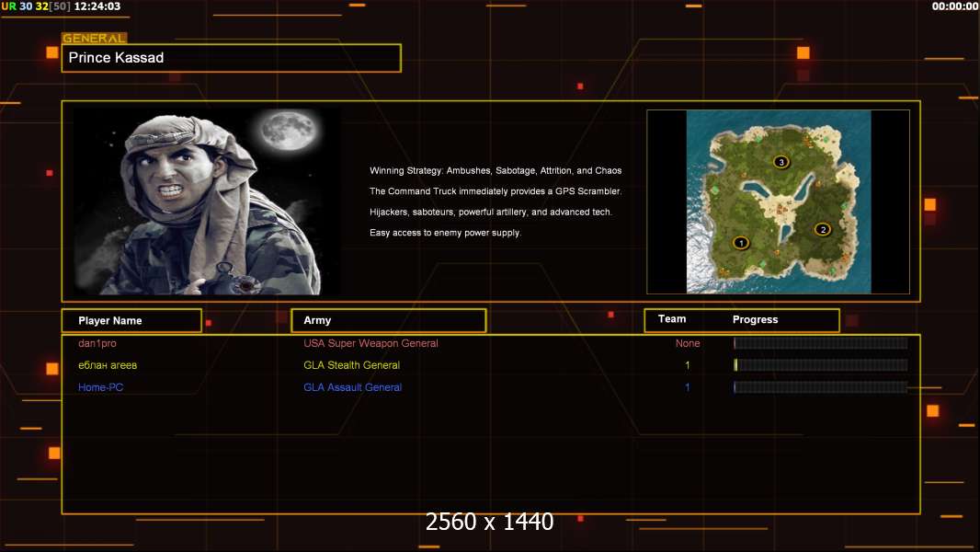Click Home-PC's team number 1
The width and height of the screenshot is (980, 552).
pos(688,387)
